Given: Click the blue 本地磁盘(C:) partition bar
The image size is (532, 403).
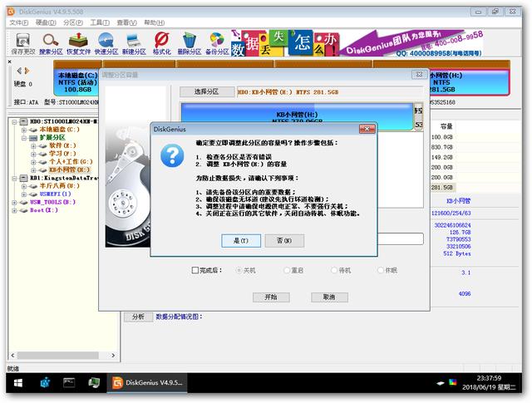Looking at the screenshot, I should (x=76, y=83).
